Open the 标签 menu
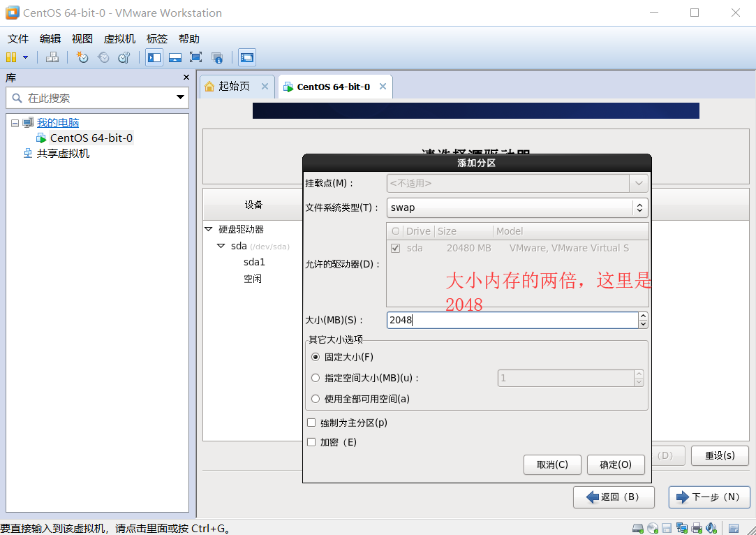 (x=156, y=38)
